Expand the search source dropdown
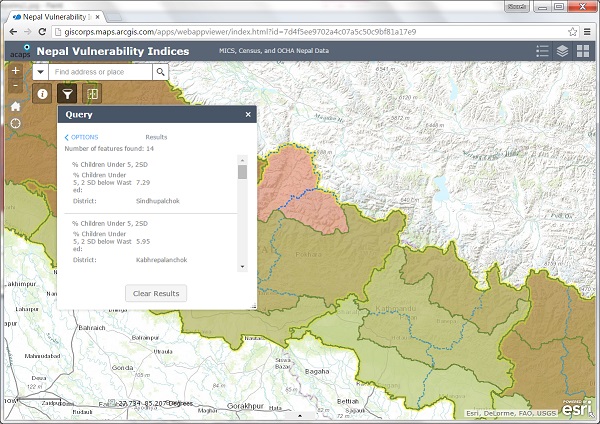This screenshot has width=600, height=424. (40, 72)
